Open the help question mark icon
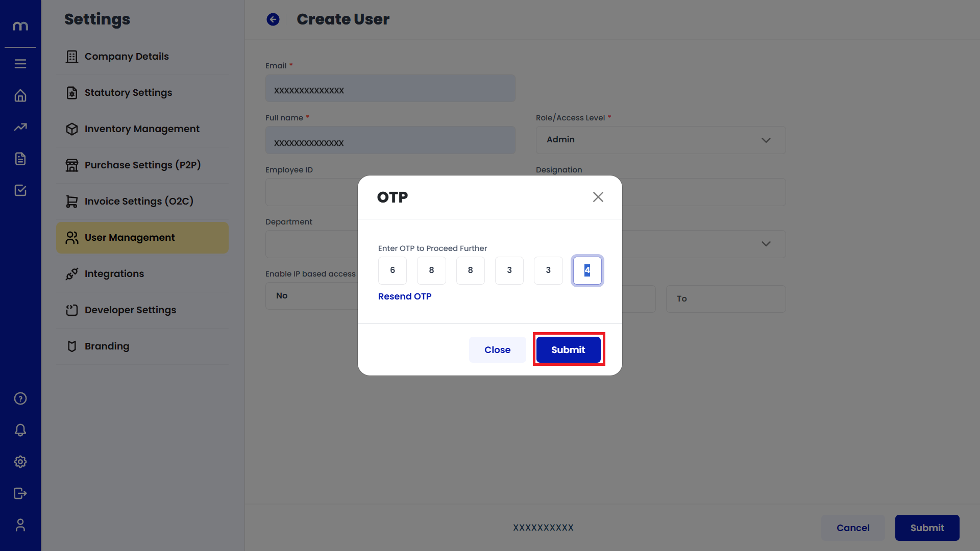 pyautogui.click(x=20, y=398)
